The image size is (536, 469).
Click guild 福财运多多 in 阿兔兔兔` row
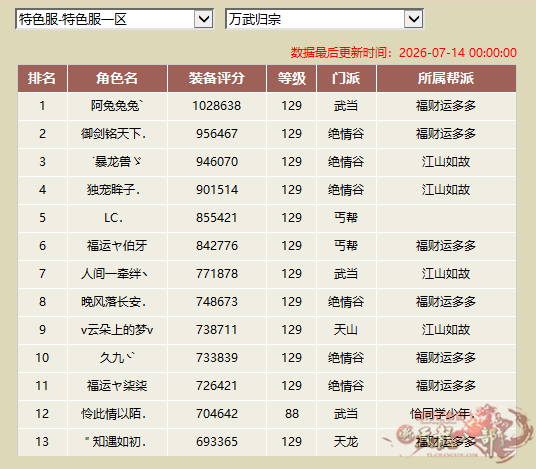pyautogui.click(x=446, y=106)
